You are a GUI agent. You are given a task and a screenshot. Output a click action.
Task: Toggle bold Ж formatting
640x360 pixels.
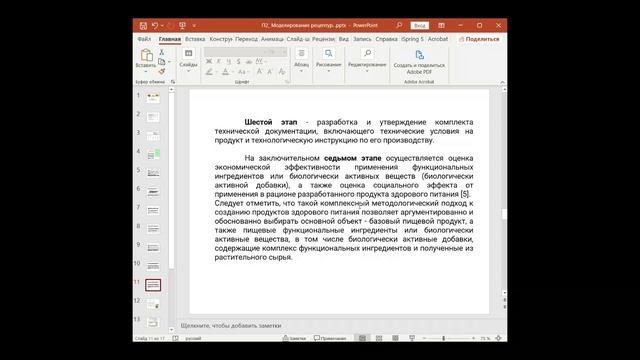[x=209, y=62]
